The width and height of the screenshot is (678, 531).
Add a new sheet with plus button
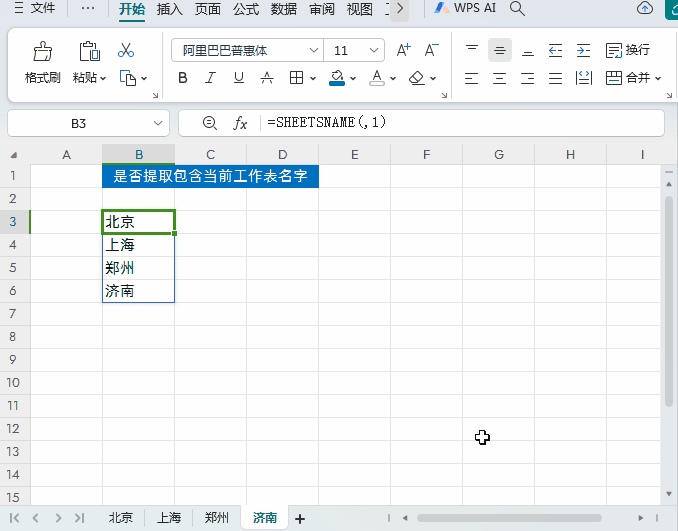tap(300, 518)
